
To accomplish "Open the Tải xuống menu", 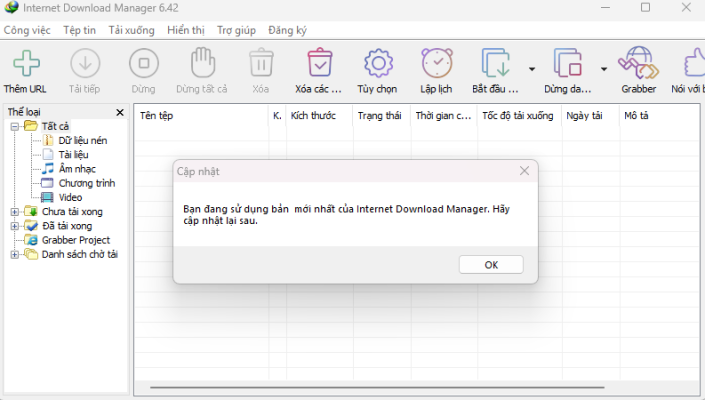I will pos(131,30).
